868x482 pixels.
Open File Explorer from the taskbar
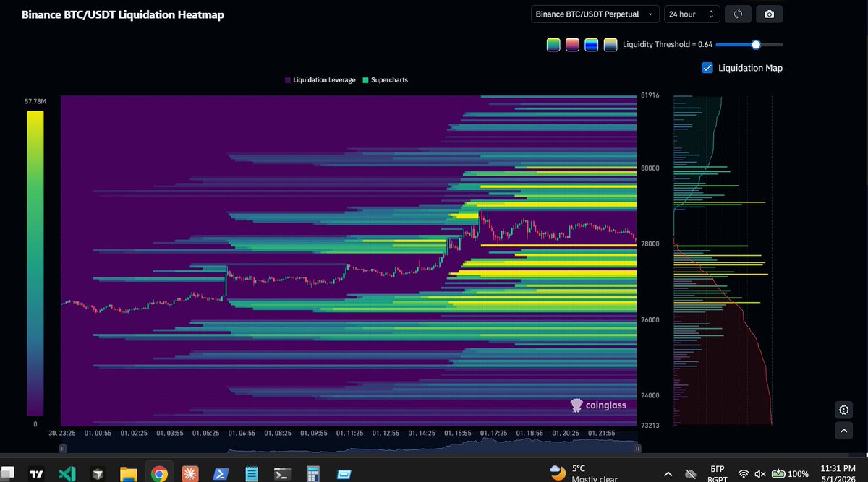pyautogui.click(x=128, y=475)
